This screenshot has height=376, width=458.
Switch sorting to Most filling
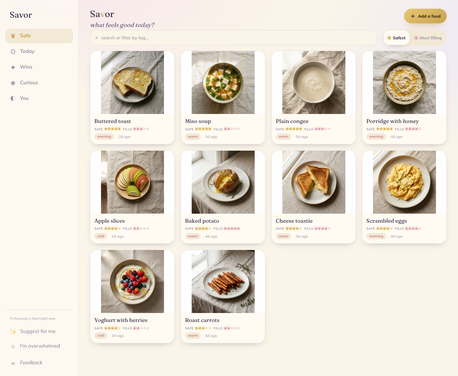coord(428,38)
